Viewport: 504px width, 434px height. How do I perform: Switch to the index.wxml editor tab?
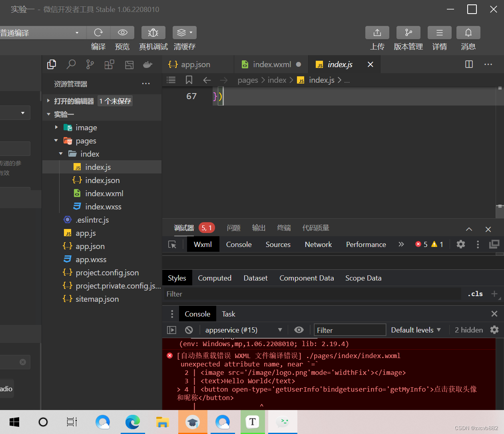(271, 64)
